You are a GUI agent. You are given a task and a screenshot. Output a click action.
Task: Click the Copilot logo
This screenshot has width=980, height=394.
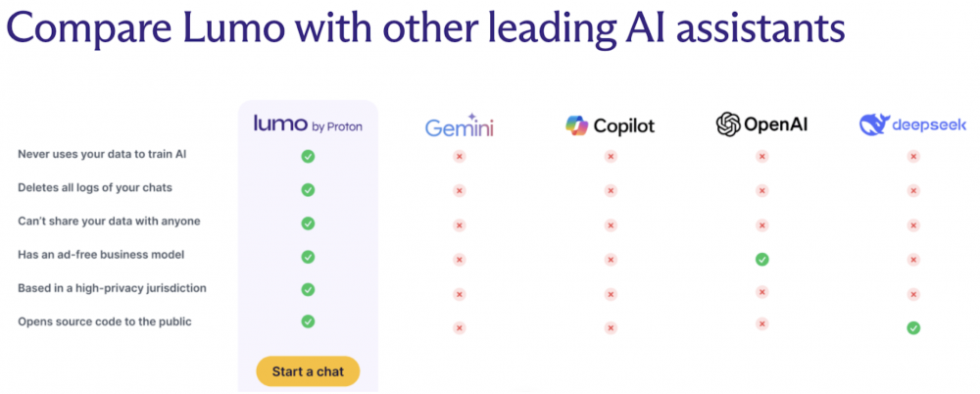tap(610, 125)
